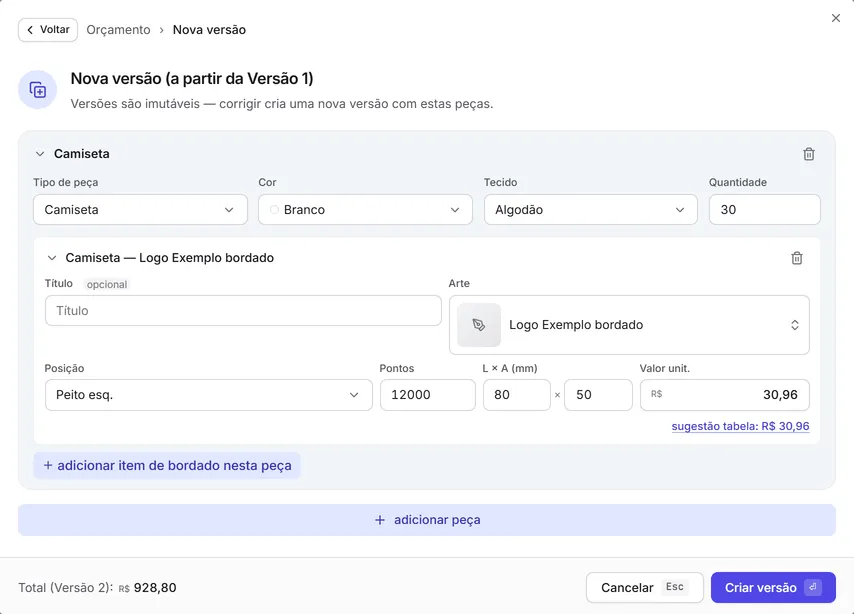Open the Tecido dropdown showing Algodão
Viewport: 854px width, 614px height.
pyautogui.click(x=591, y=210)
